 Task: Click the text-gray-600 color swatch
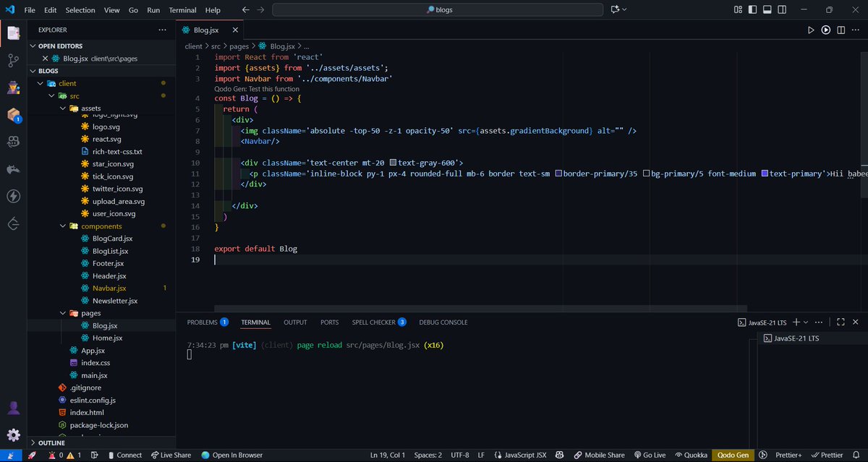pyautogui.click(x=393, y=163)
